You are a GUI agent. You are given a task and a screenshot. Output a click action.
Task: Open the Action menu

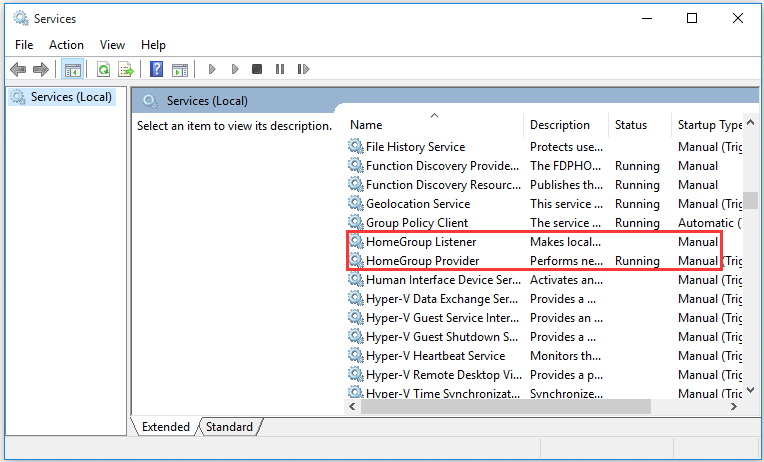tap(66, 45)
